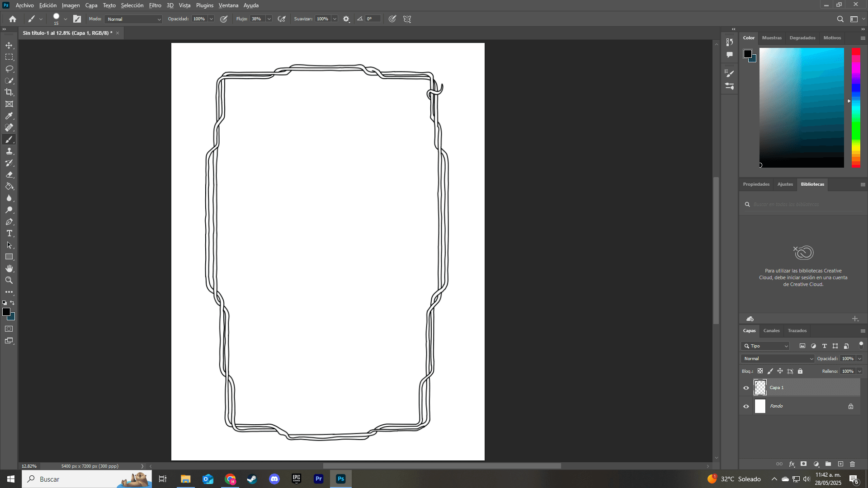The image size is (868, 488).
Task: Select the Crop tool
Action: click(9, 92)
